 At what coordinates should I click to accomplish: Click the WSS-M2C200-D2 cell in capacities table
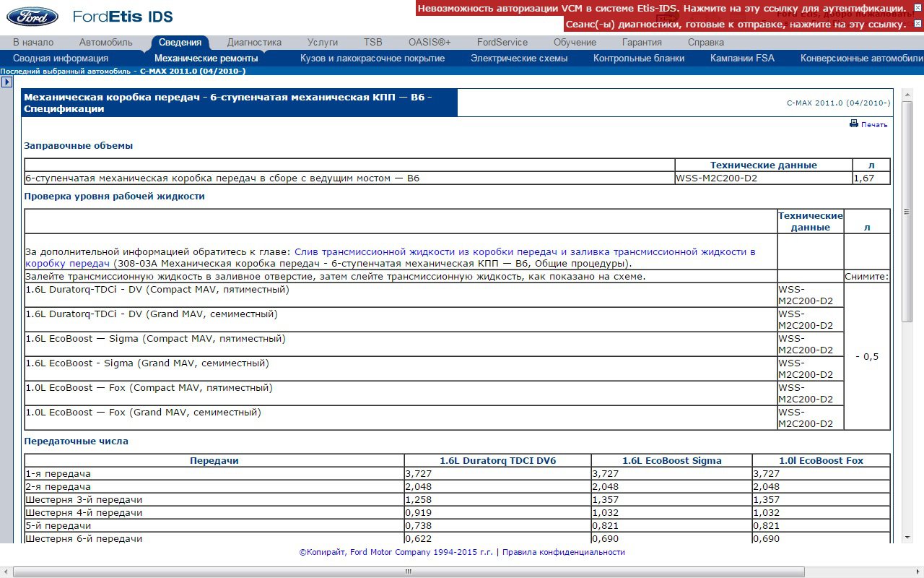click(764, 178)
